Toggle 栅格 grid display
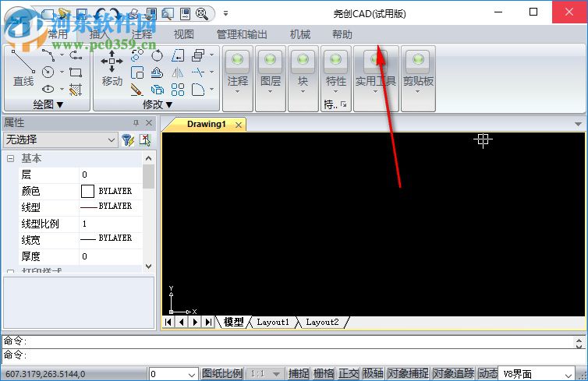The image size is (588, 381). coord(324,373)
